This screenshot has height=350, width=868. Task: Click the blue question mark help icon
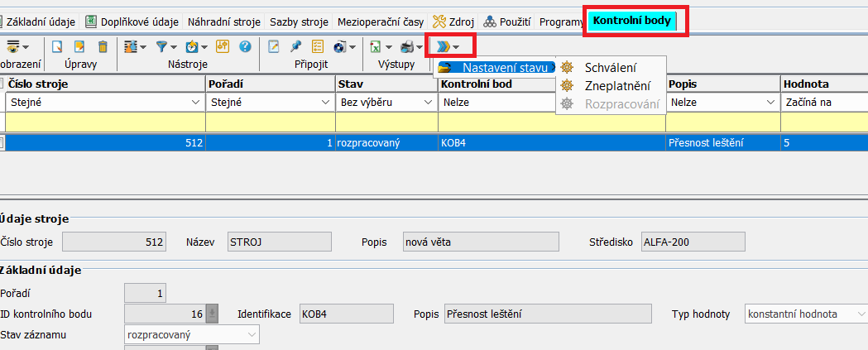(x=245, y=46)
